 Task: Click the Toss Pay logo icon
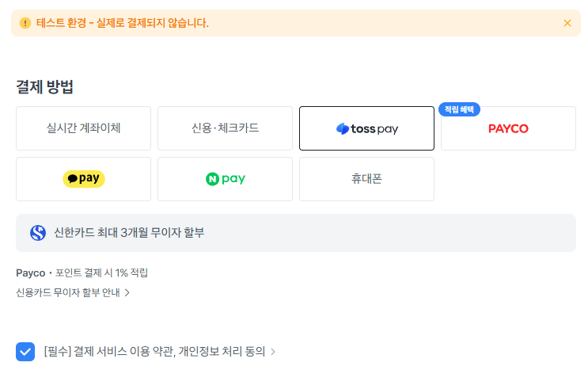(343, 128)
